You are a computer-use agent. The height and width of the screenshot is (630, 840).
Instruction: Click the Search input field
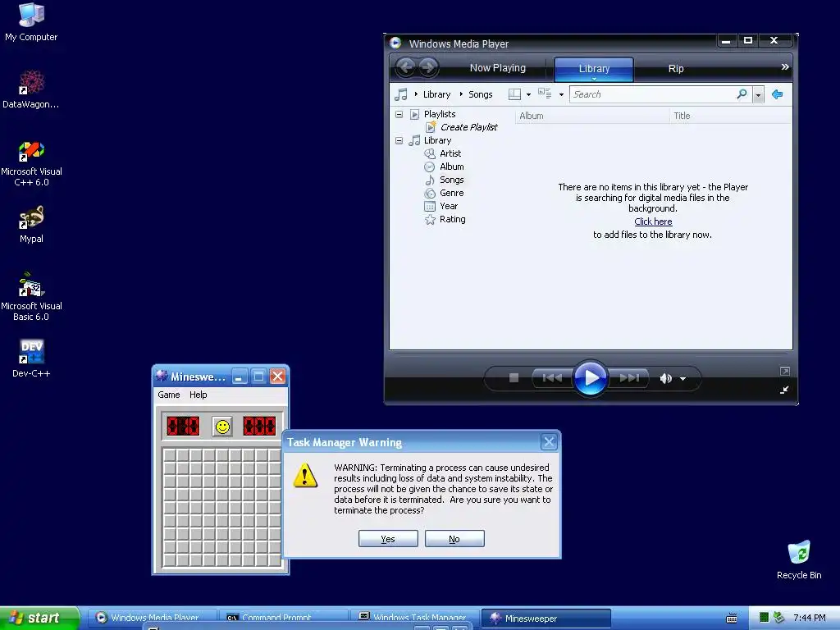click(x=652, y=94)
